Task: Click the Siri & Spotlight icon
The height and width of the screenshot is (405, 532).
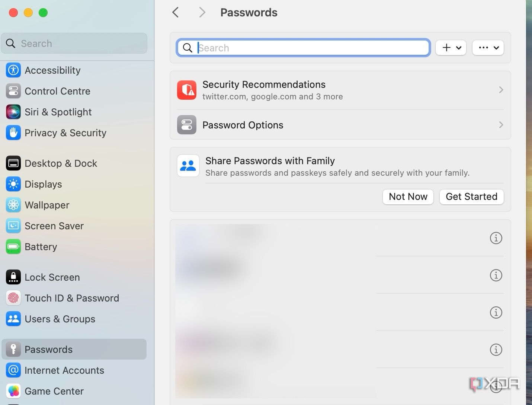Action: 13,112
